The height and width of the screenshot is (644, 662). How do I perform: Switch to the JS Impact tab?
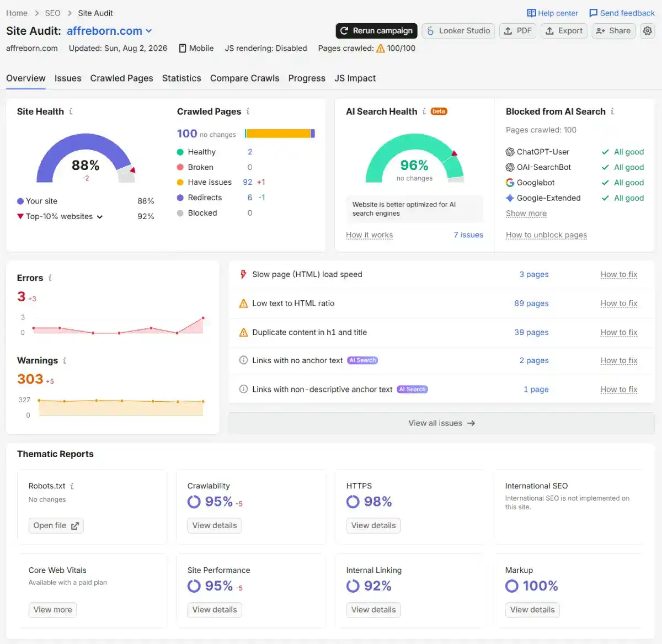pos(355,78)
